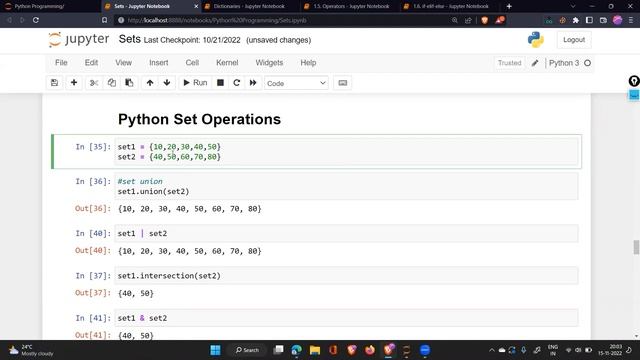Screen dimensions: 640x360
Task: Open the browser hamburger menu
Action: (x=631, y=20)
